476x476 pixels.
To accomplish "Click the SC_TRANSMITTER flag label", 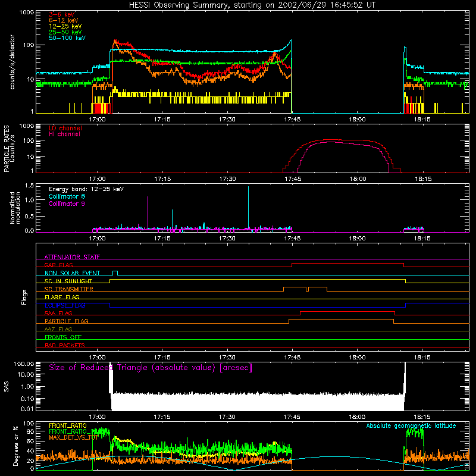I will point(69,289).
